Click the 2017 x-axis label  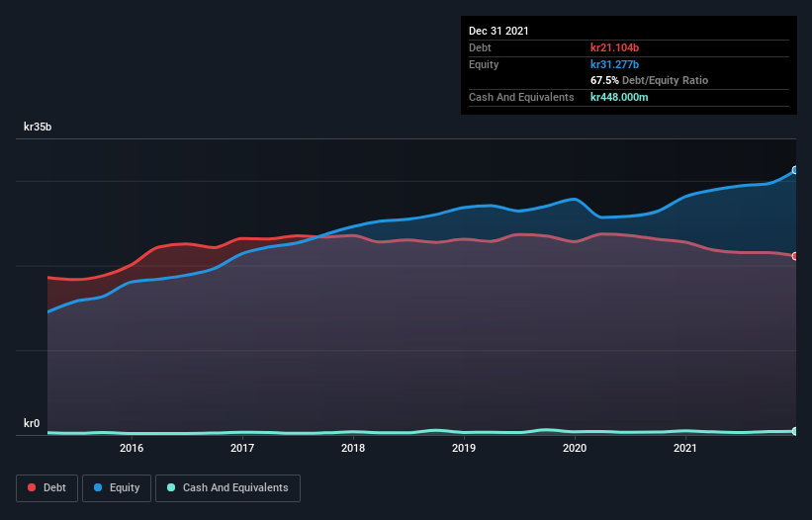(242, 448)
